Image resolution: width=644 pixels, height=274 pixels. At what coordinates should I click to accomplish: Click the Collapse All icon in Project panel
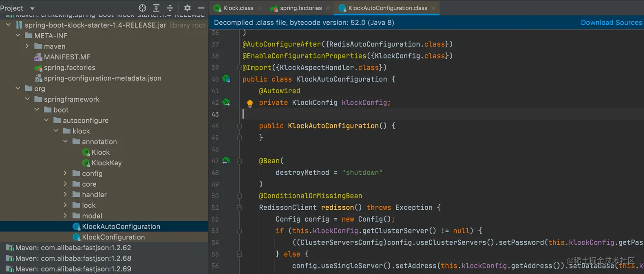point(170,8)
